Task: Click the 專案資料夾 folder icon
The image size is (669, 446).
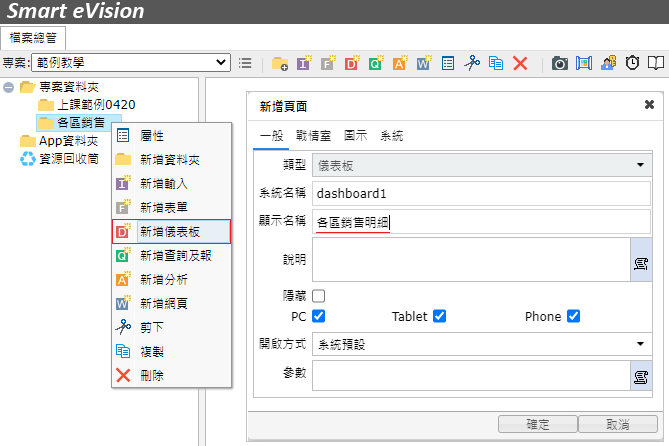Action: (27, 87)
